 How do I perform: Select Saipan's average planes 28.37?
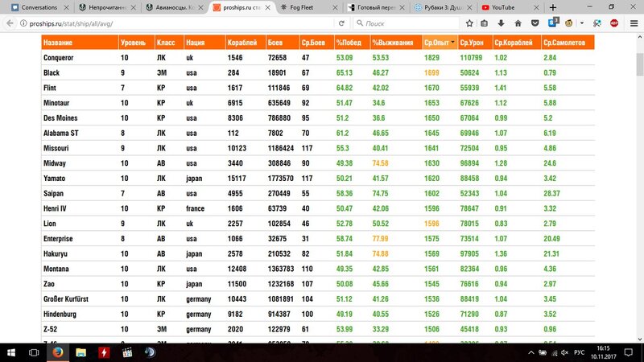point(551,194)
